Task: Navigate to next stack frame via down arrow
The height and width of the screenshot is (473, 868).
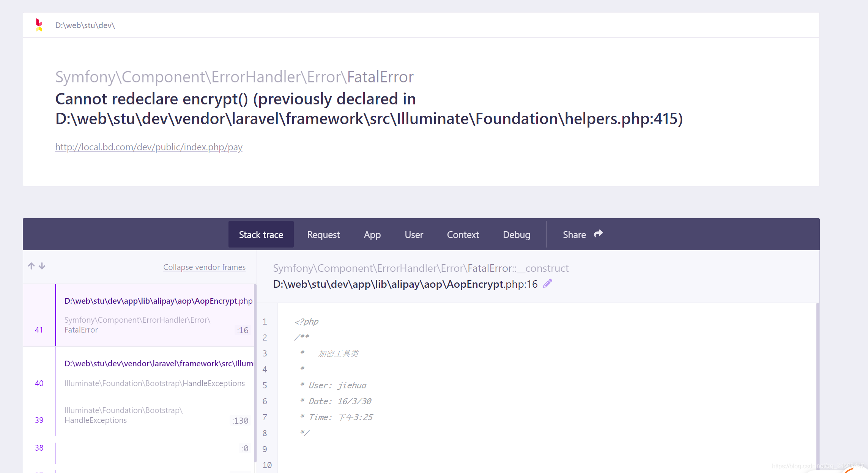Action: pyautogui.click(x=41, y=266)
